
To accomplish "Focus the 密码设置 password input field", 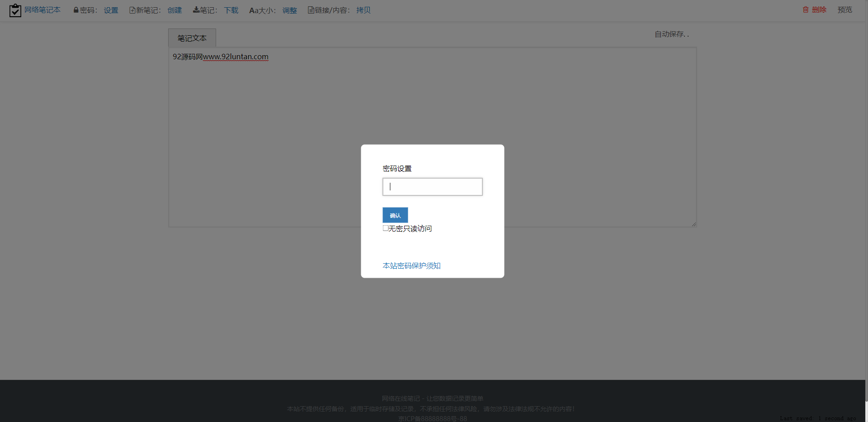I will click(432, 187).
